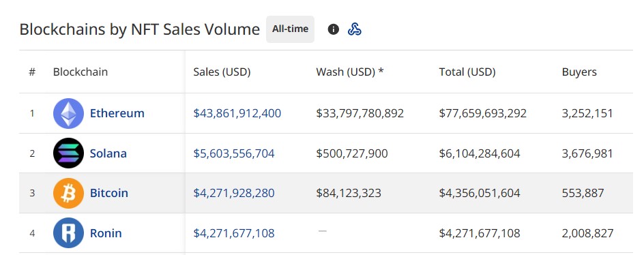Open Ronin sales value $4,271,677,108
Viewport: 644px width, 255px height.
234,233
